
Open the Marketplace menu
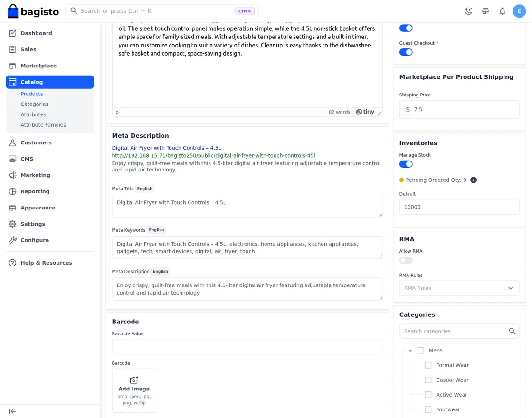[50, 66]
